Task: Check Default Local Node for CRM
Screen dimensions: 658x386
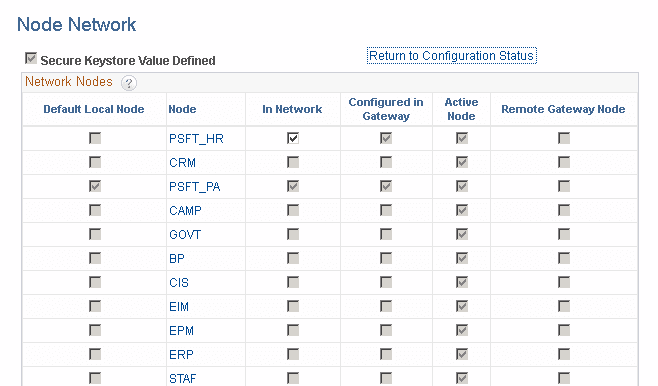Action: (95, 162)
